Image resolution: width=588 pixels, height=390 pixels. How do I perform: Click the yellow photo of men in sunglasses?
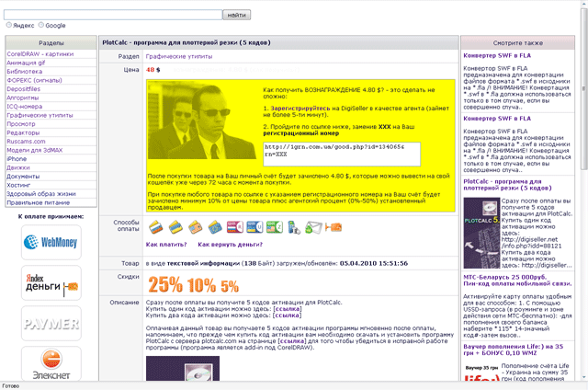pos(202,120)
